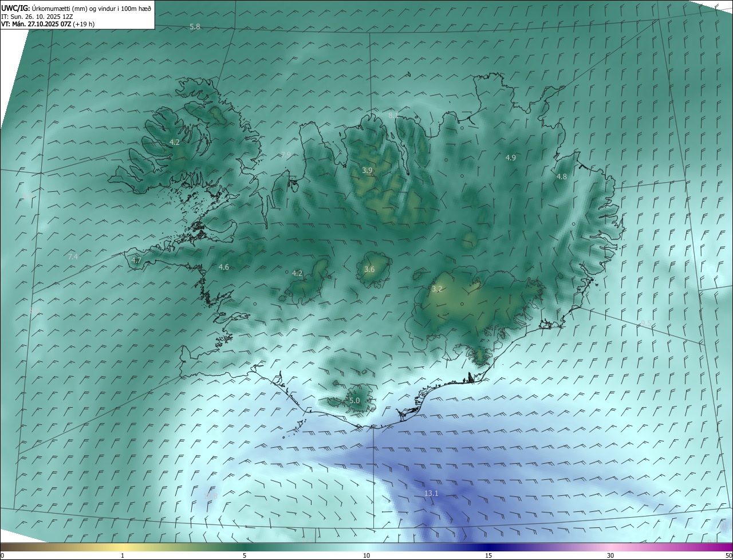This screenshot has width=733, height=560.
Task: Click the 4.8 precipitation value
Action: pos(562,177)
